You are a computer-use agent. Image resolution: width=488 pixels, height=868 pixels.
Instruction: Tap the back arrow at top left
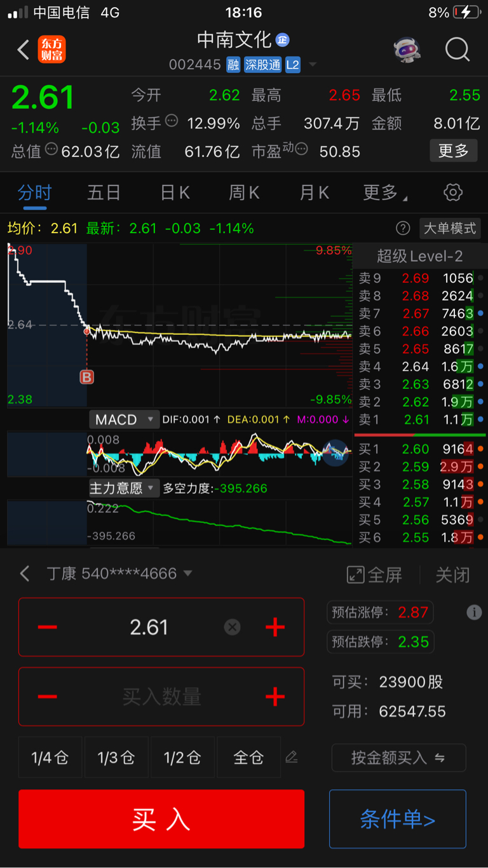point(23,50)
